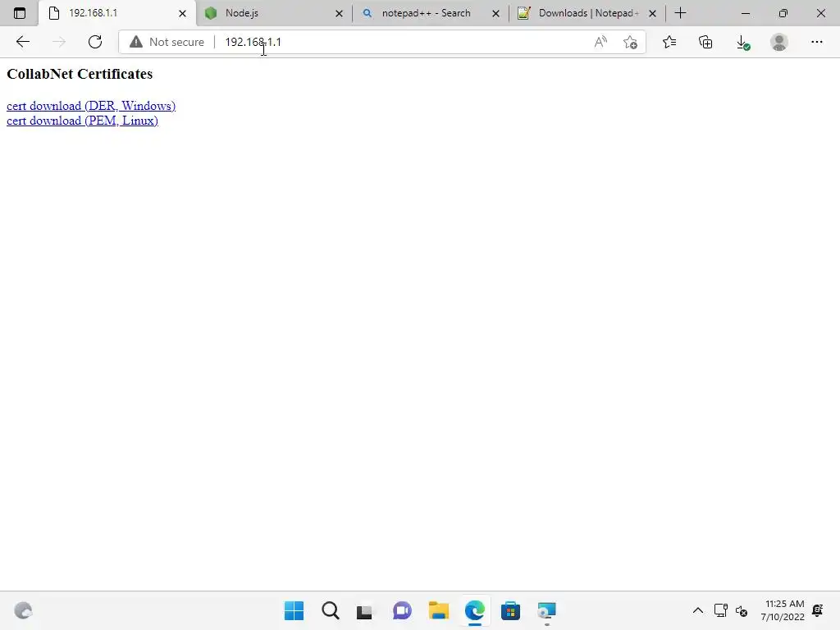Open the muted volume tray icon
Image resolution: width=840 pixels, height=630 pixels.
[x=742, y=610]
